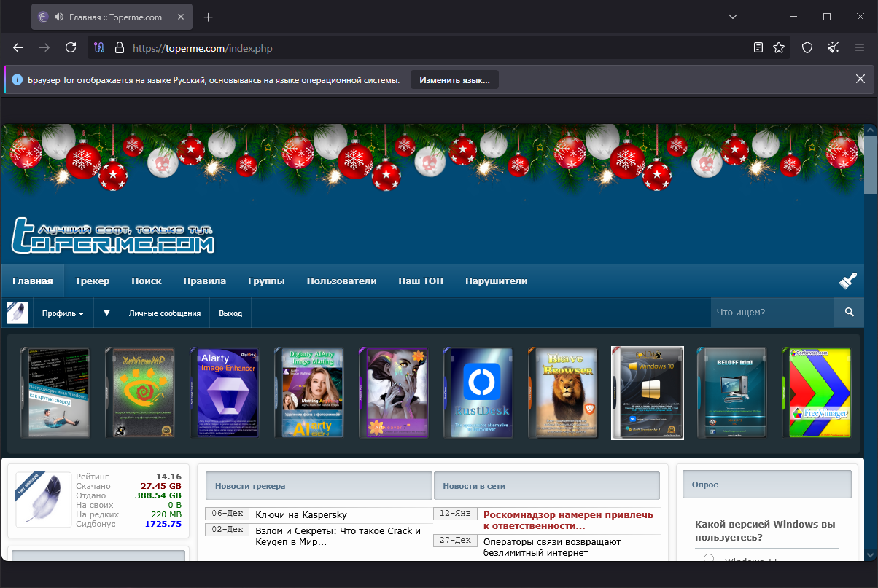The height and width of the screenshot is (588, 878).
Task: Click the New Identity broom-sparkle icon
Action: 834,47
